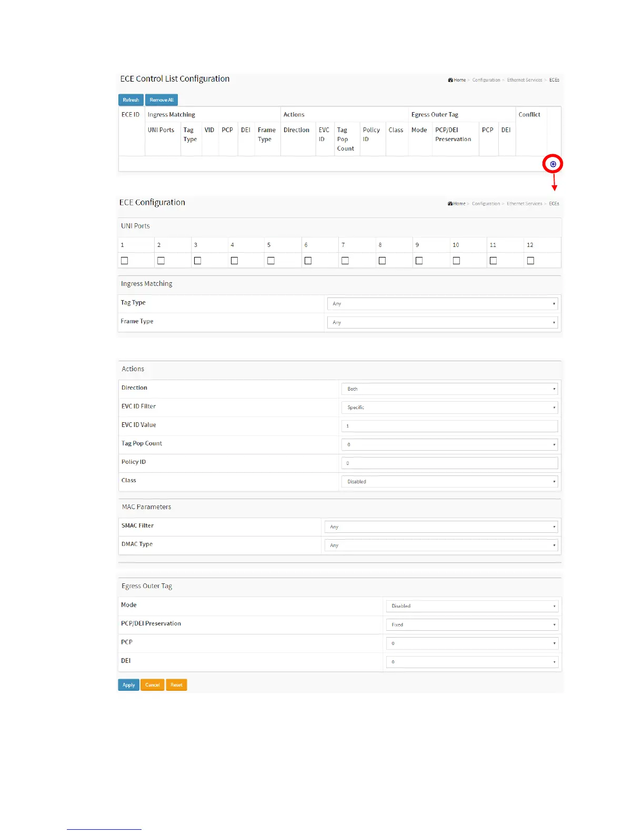Click the Ingress Matching section heading in the form
The width and height of the screenshot is (644, 834).
[147, 284]
